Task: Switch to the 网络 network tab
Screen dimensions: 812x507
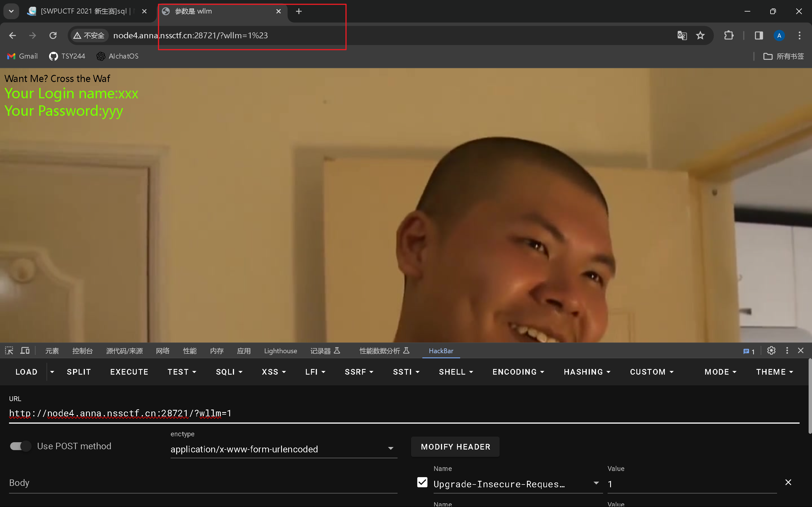Action: [163, 351]
